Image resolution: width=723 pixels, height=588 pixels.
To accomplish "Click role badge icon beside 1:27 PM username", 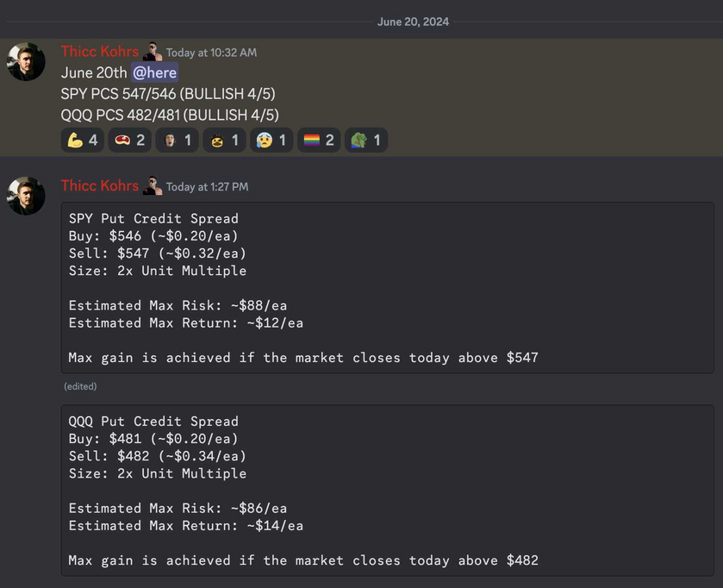I will 153,186.
